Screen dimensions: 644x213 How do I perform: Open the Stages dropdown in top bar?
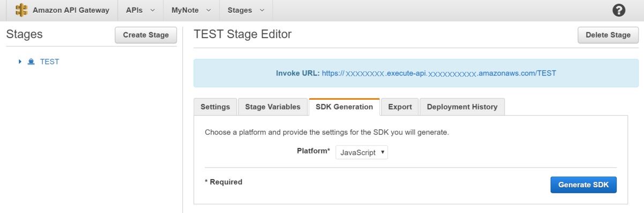pos(246,10)
